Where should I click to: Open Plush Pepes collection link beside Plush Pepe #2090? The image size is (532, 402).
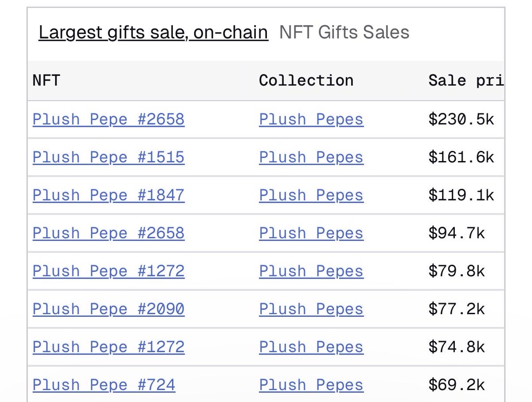[311, 309]
